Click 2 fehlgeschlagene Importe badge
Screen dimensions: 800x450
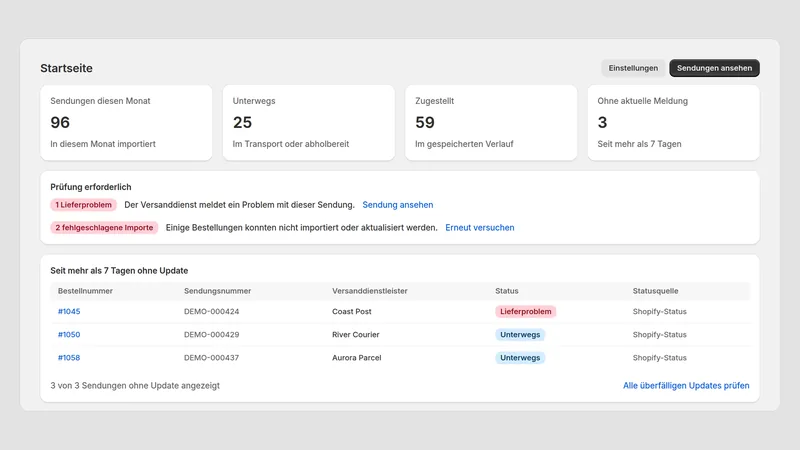pyautogui.click(x=104, y=228)
